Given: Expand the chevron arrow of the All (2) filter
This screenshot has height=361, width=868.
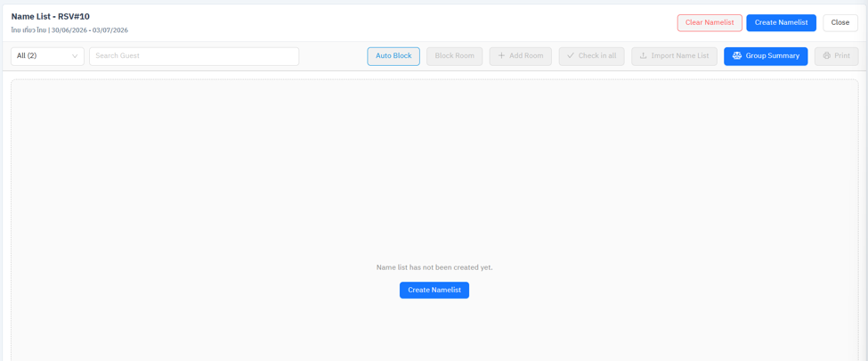Looking at the screenshot, I should point(75,56).
